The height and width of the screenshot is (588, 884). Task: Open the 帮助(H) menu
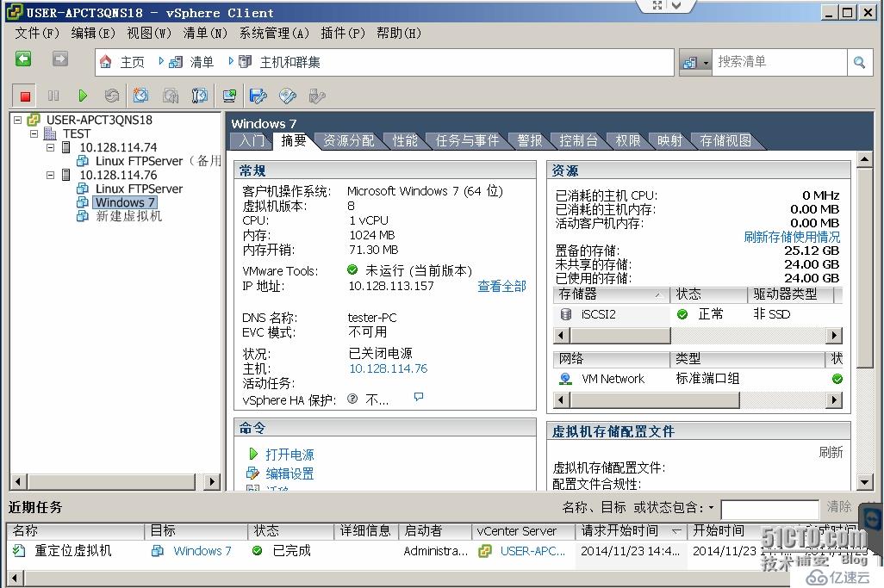click(x=399, y=34)
